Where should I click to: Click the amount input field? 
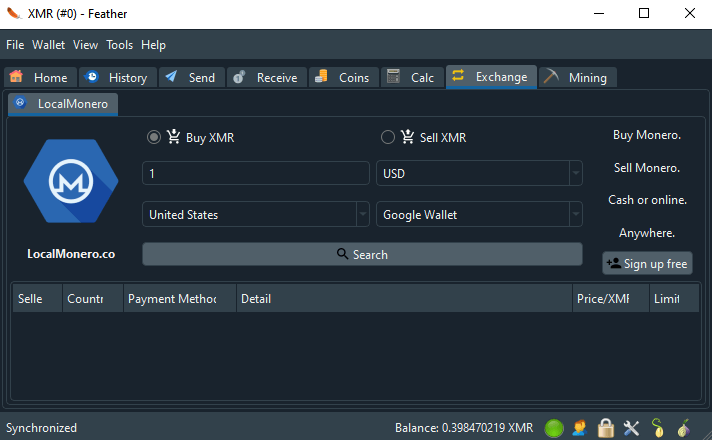click(x=256, y=174)
